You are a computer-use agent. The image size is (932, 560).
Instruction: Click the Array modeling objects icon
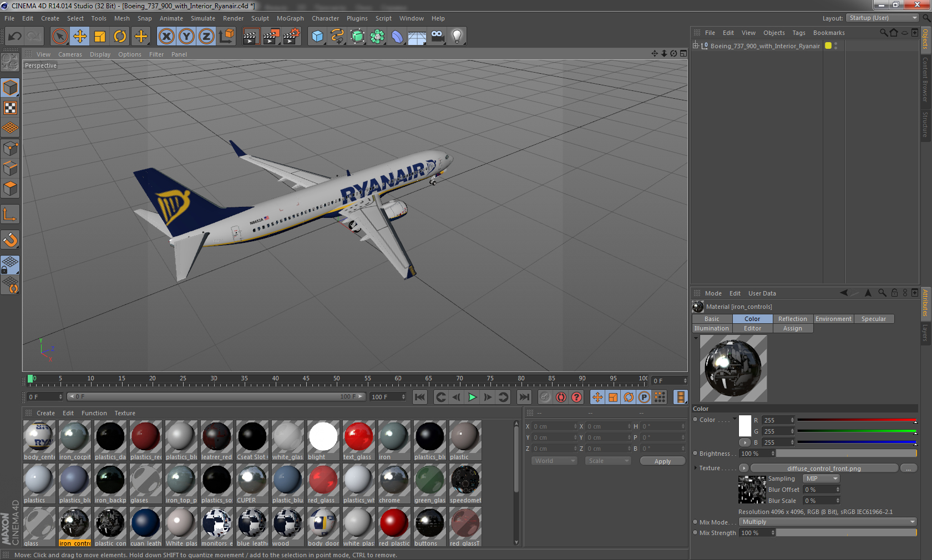point(377,37)
